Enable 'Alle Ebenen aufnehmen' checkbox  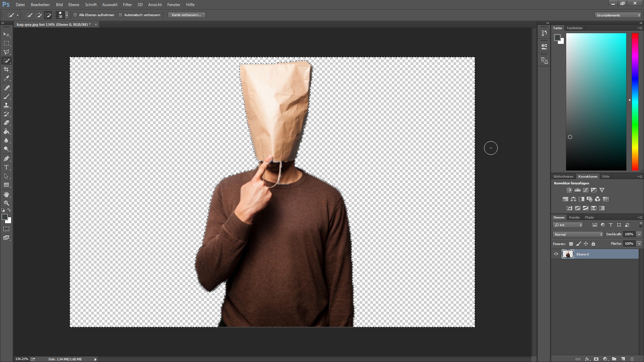click(75, 15)
